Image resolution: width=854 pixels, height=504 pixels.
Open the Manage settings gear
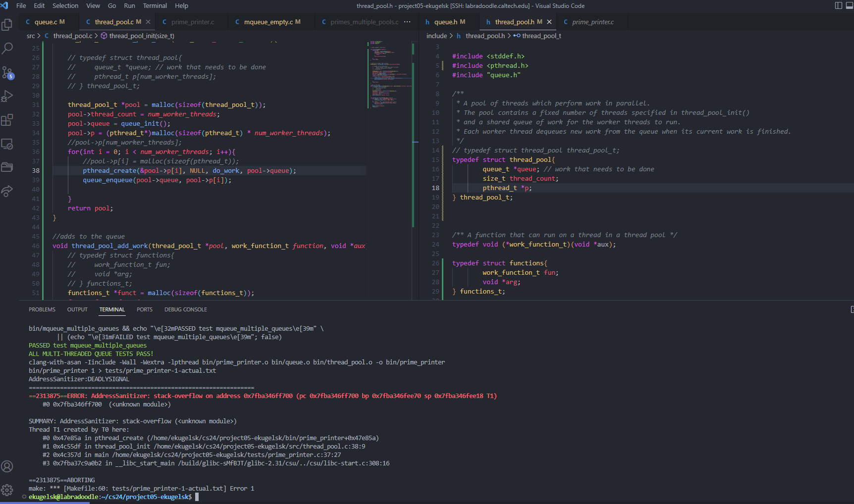(7, 490)
